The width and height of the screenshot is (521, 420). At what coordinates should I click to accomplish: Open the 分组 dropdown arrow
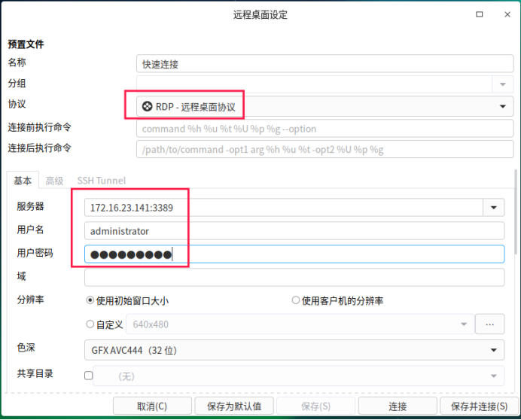click(x=502, y=84)
